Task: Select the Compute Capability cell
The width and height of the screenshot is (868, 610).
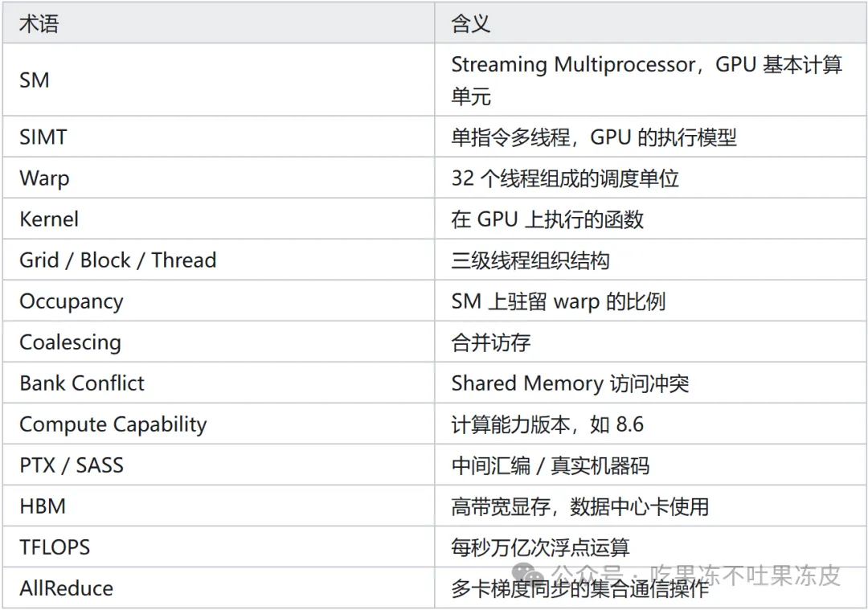Action: pyautogui.click(x=219, y=424)
